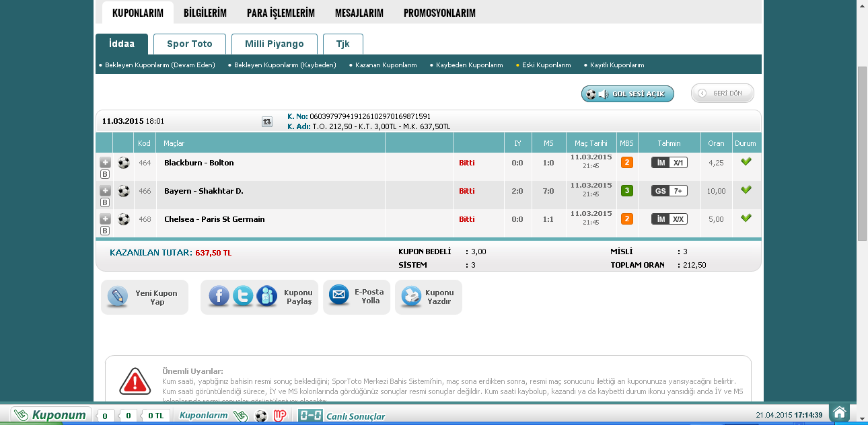Open Eski Kuponlarım link
The height and width of the screenshot is (425, 868).
pyautogui.click(x=547, y=65)
